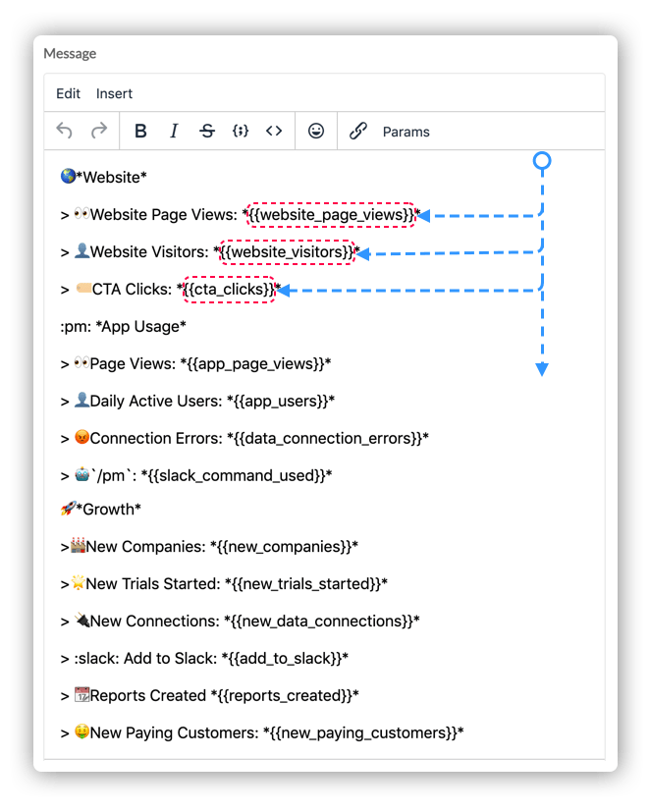Click the Daily Active Users line
650x812 pixels.
coord(198,402)
